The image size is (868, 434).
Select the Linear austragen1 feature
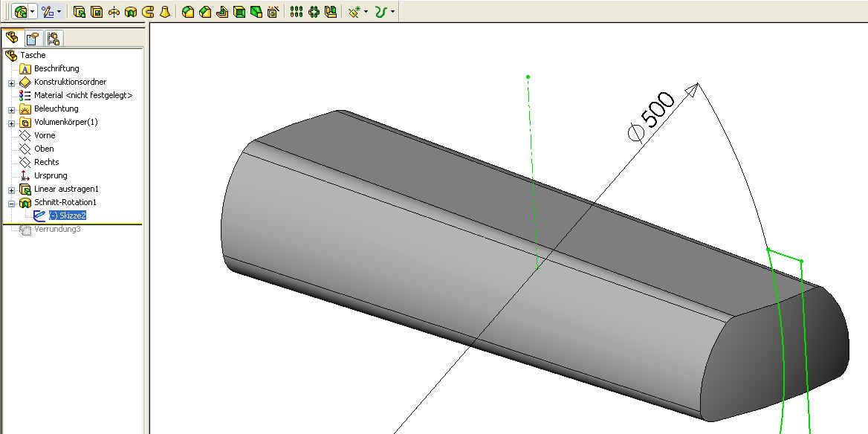66,189
